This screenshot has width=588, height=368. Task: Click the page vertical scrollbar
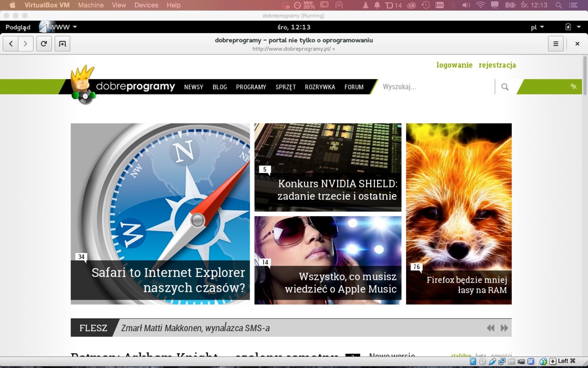(x=585, y=76)
